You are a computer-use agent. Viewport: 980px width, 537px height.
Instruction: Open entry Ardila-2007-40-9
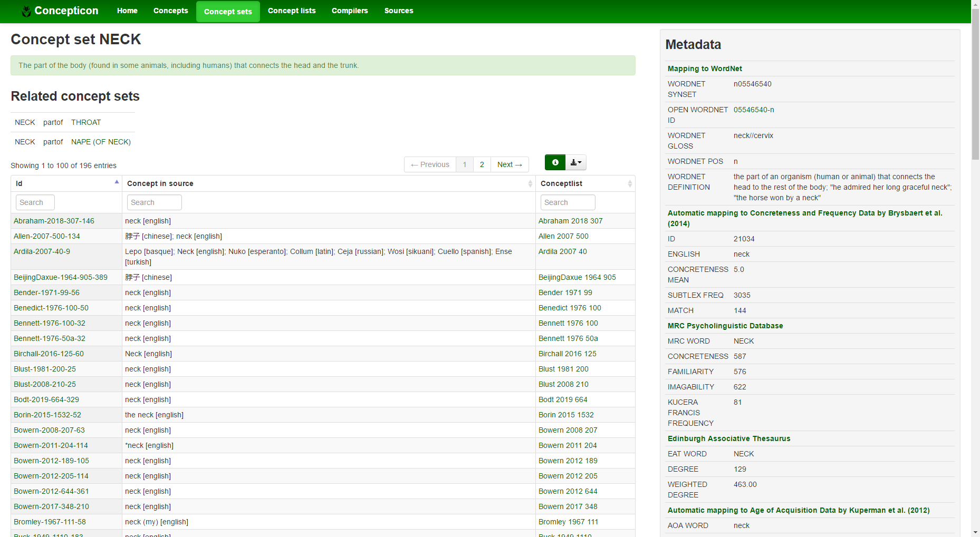point(42,251)
